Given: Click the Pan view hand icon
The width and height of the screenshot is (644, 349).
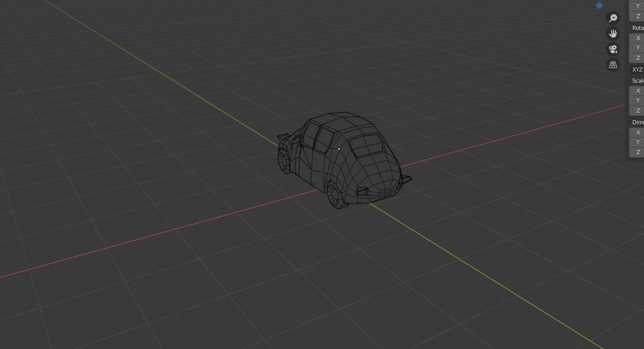Looking at the screenshot, I should point(613,34).
